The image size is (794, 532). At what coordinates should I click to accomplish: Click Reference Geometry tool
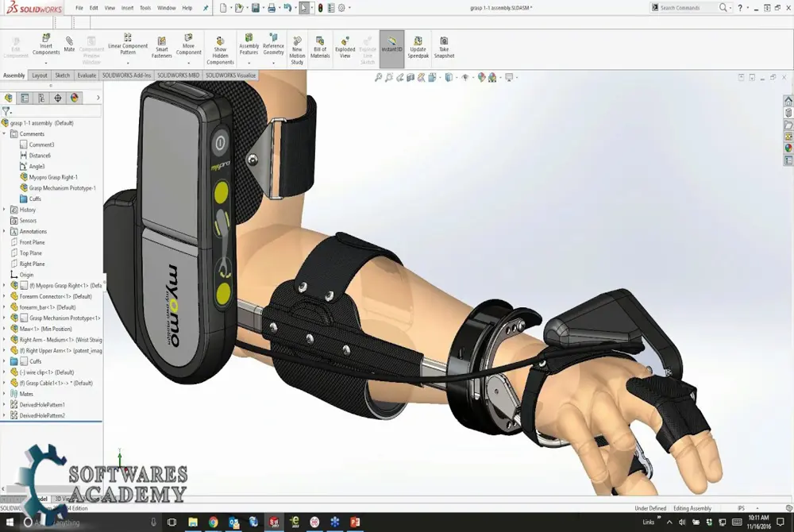coord(273,44)
